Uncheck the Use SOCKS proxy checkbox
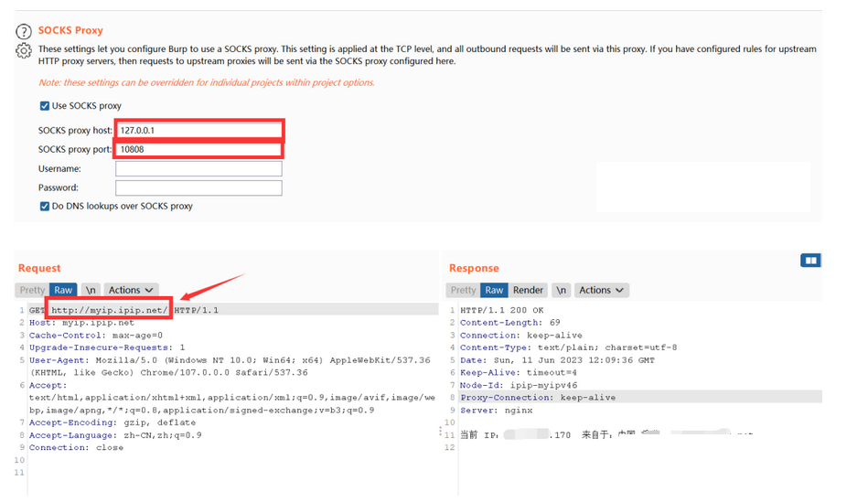The image size is (868, 502). coord(45,106)
